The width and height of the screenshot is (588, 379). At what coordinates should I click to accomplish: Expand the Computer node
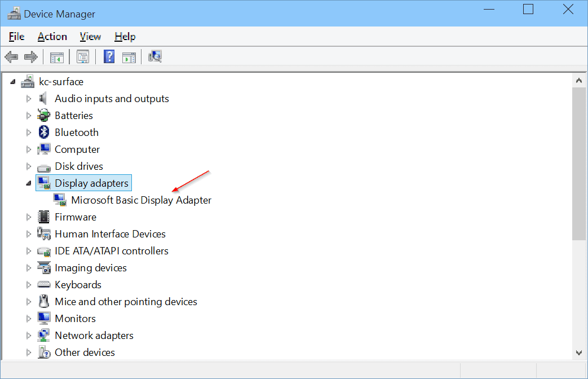29,149
